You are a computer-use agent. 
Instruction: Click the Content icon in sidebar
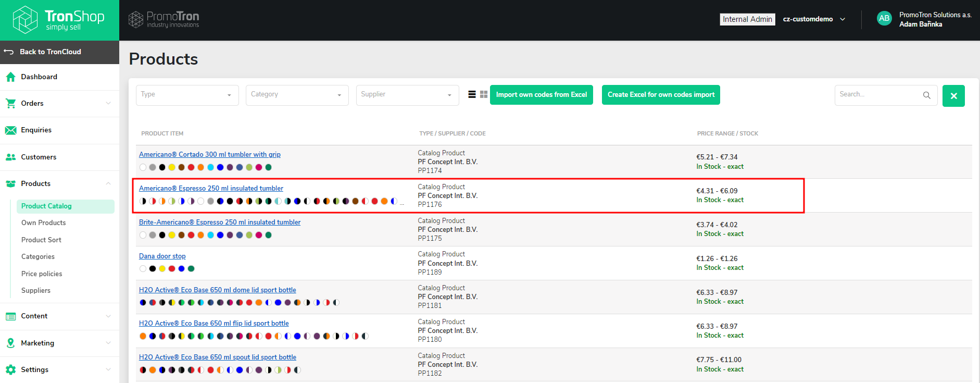click(x=10, y=316)
